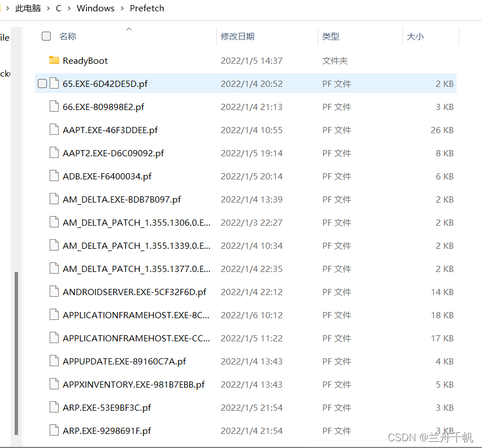
Task: Click 文件夹 type cell of ReadyBoot
Action: pyautogui.click(x=335, y=61)
